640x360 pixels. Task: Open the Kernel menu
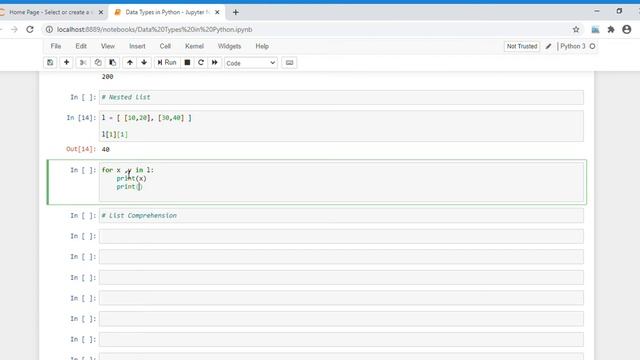coord(194,46)
